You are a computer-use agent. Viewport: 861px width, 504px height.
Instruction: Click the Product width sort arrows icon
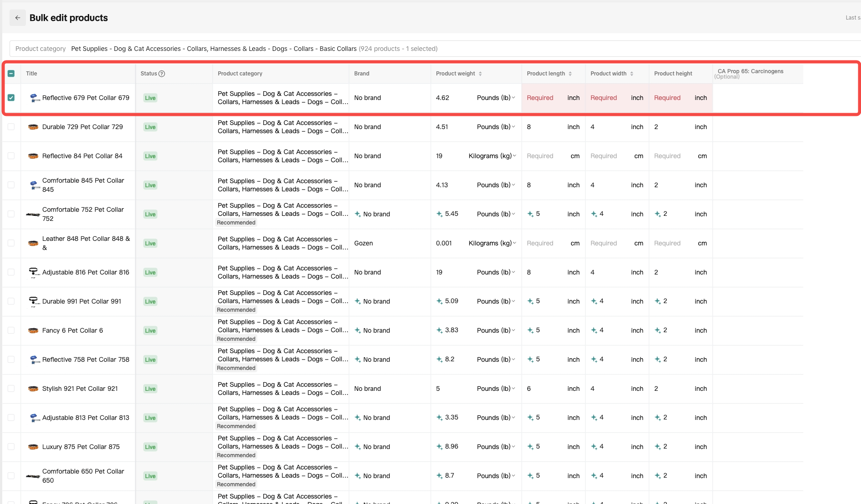point(631,74)
